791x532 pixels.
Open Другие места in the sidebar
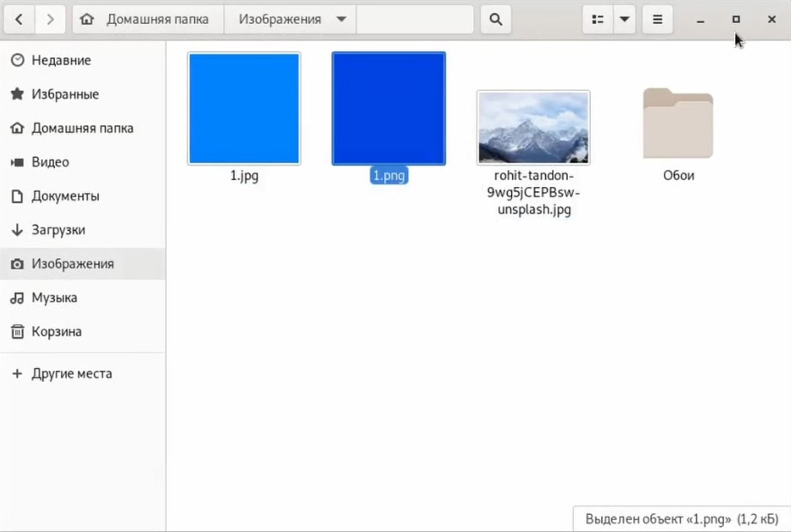point(82,374)
